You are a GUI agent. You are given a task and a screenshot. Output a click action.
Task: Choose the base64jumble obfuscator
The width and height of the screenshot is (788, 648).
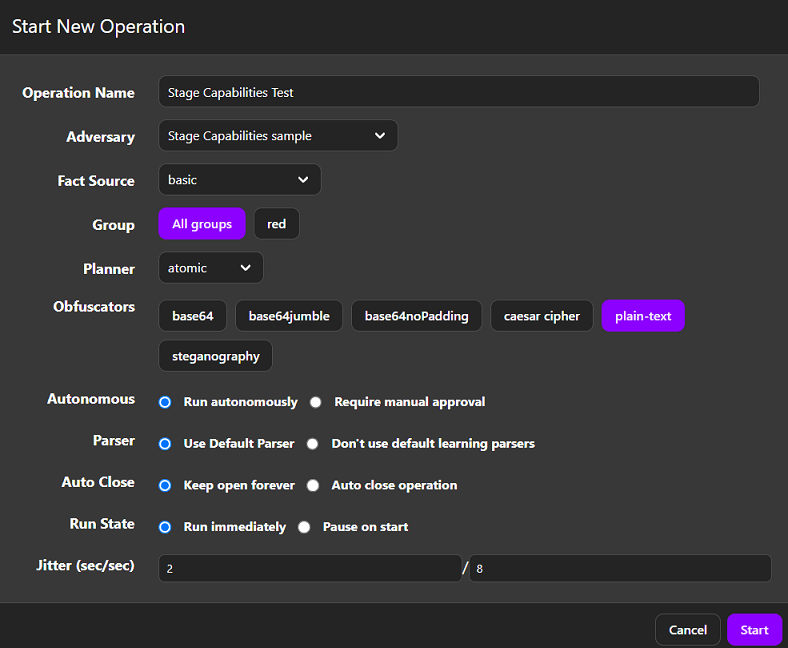point(289,316)
